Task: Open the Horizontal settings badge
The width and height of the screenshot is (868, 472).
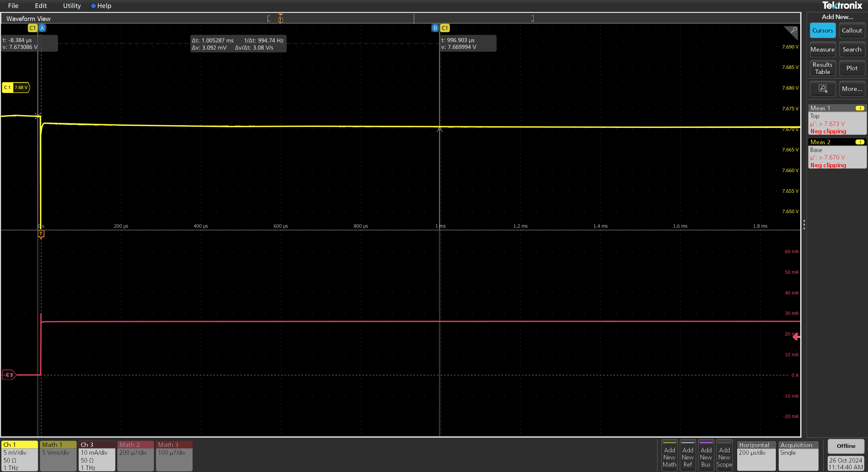Action: pyautogui.click(x=756, y=456)
